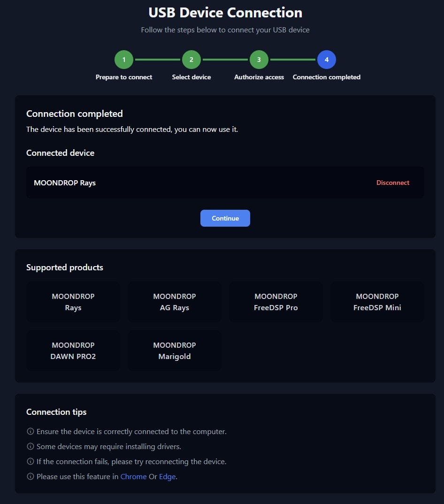The image size is (444, 504).
Task: Click info icon beside the correctly connected tip
Action: click(x=31, y=431)
